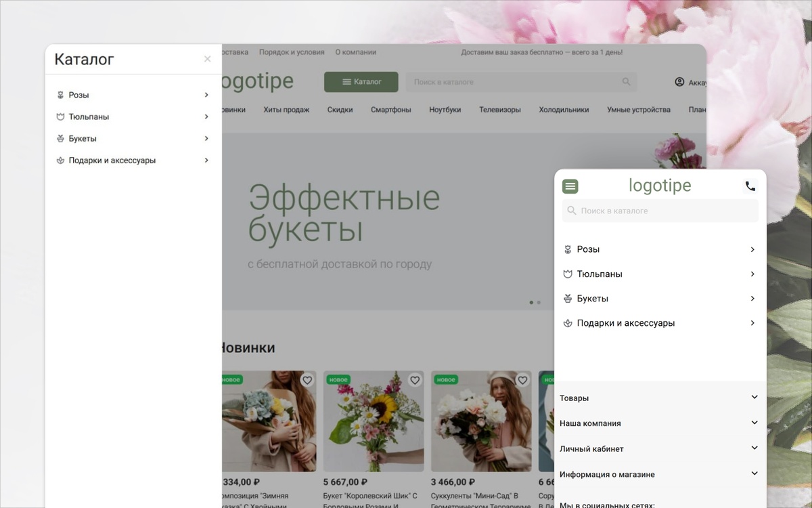Close the Каталог side panel

pos(207,59)
